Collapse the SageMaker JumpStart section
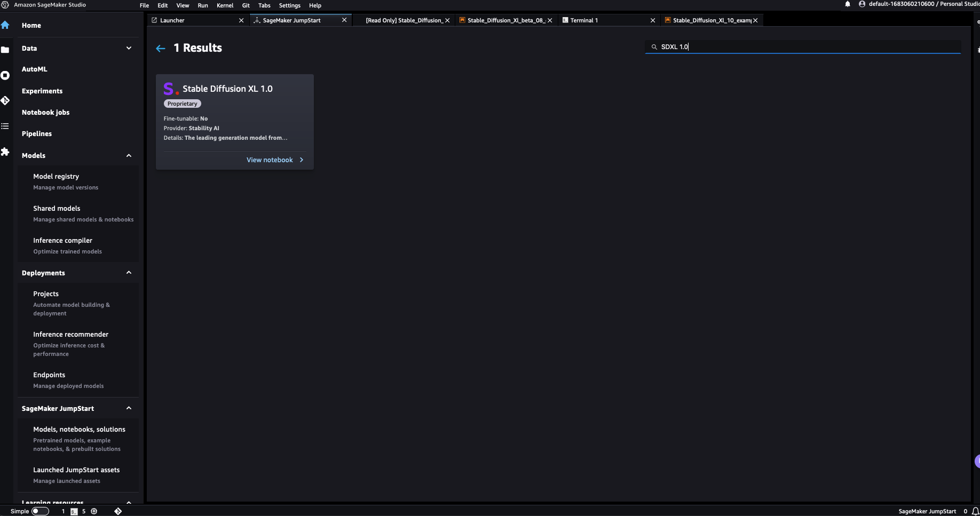Image resolution: width=980 pixels, height=516 pixels. point(129,408)
